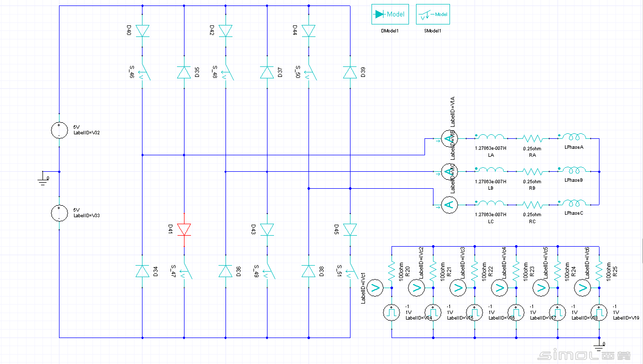This screenshot has width=643, height=364.
Task: Select 100ohm resistor R25
Action: 599,271
